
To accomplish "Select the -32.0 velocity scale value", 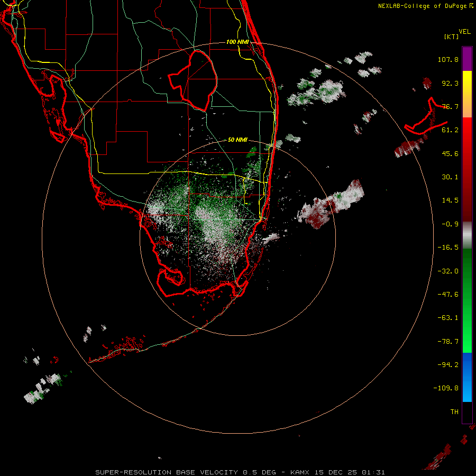I will pos(448,271).
